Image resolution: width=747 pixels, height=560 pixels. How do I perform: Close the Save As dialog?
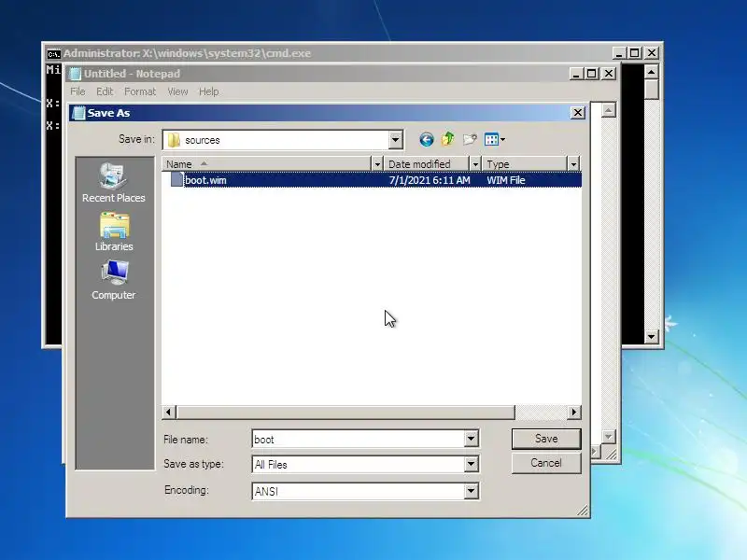tap(577, 113)
